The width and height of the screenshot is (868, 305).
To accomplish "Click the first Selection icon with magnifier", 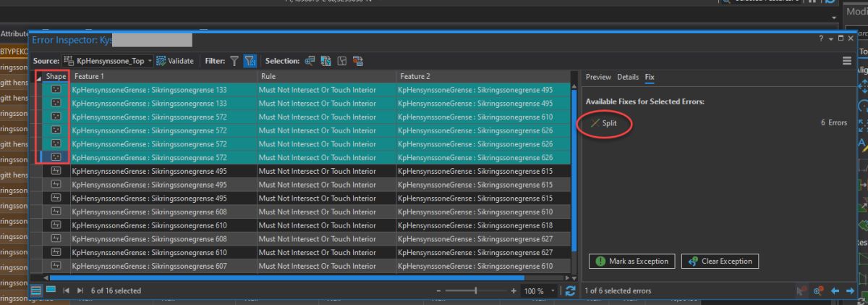I will [310, 61].
